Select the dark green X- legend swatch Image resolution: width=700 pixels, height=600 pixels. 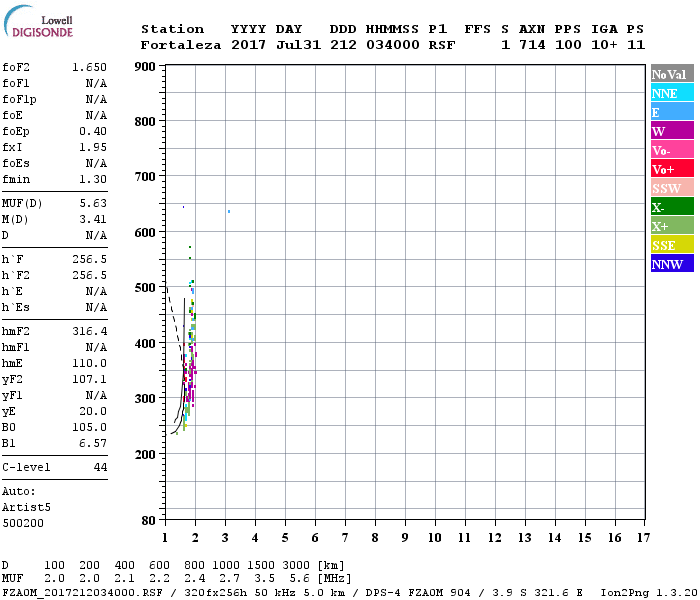(671, 207)
